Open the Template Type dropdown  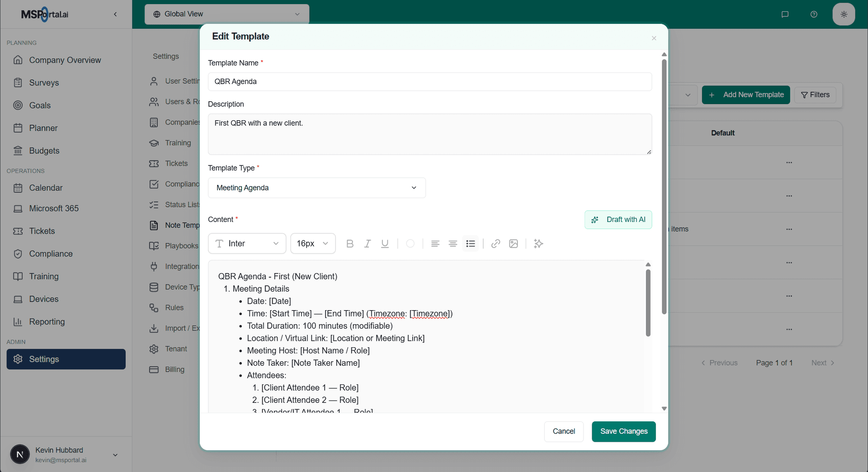[316, 188]
